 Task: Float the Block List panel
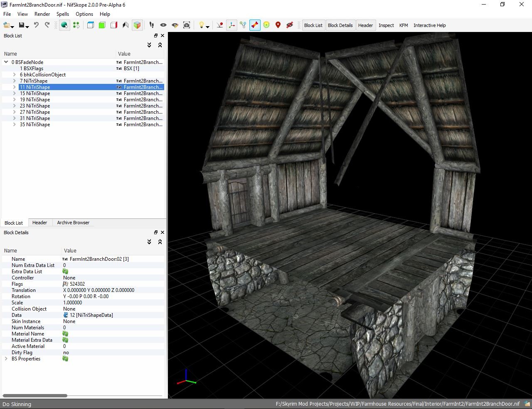click(156, 36)
